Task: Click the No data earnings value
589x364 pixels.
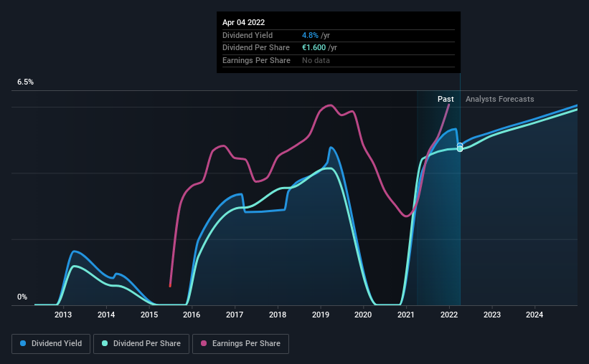Action: 316,60
